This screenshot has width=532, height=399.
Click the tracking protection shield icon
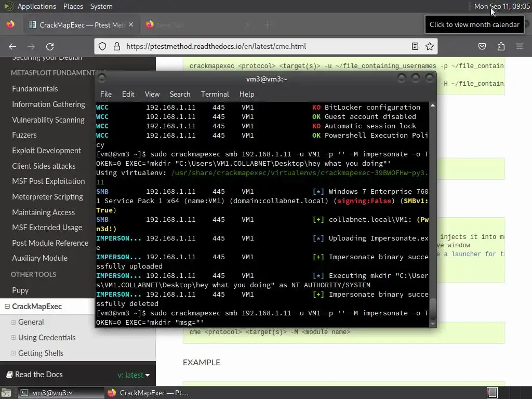click(102, 46)
